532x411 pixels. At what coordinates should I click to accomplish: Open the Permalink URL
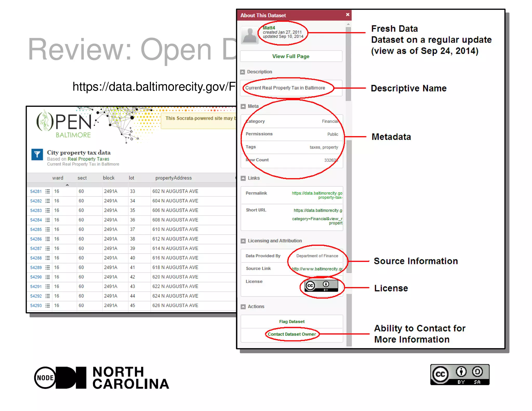click(317, 195)
